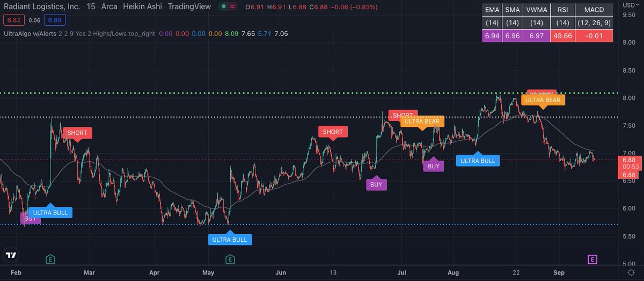The height and width of the screenshot is (281, 644).
Task: Click the orange ULTRA BEAR label in July
Action: tap(422, 121)
